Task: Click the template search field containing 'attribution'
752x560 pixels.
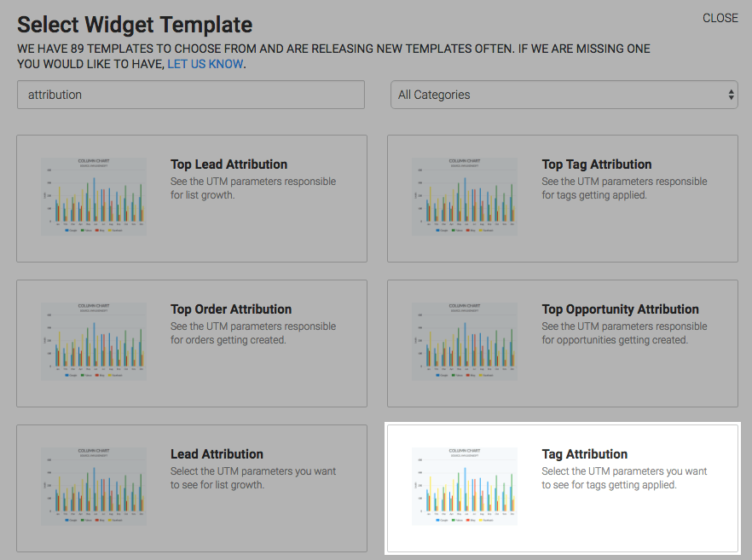Action: (x=191, y=95)
